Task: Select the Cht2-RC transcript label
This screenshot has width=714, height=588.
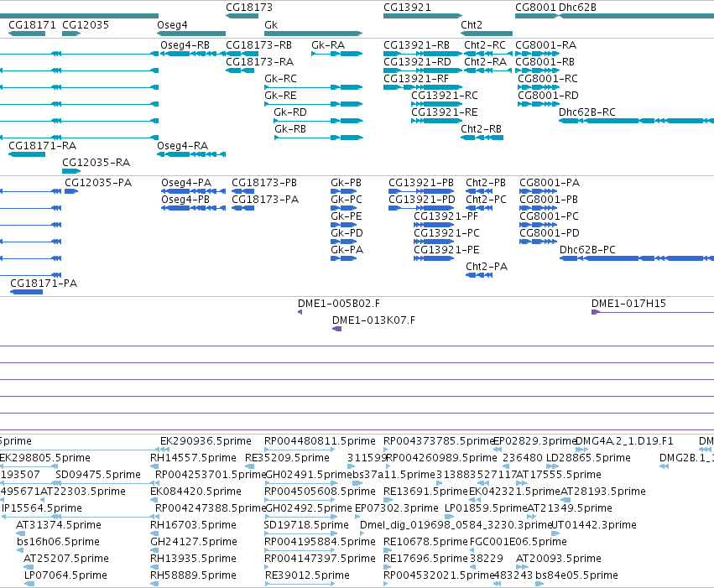Action: pyautogui.click(x=484, y=45)
